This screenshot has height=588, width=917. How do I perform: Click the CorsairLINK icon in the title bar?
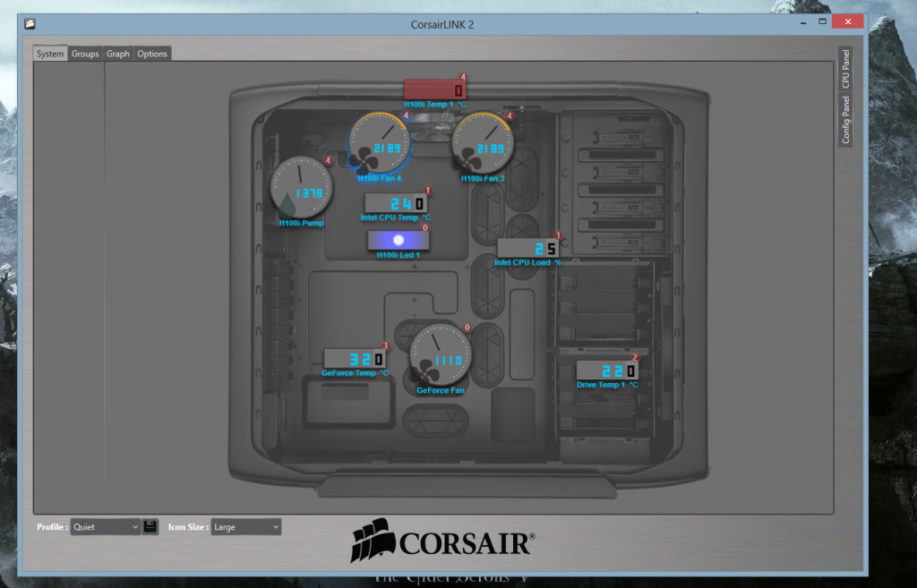point(28,22)
